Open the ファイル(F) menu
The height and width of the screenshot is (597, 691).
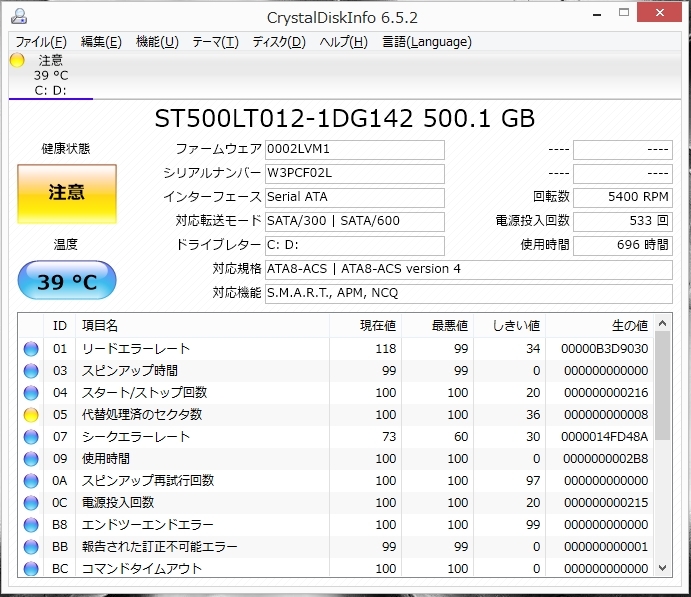41,42
